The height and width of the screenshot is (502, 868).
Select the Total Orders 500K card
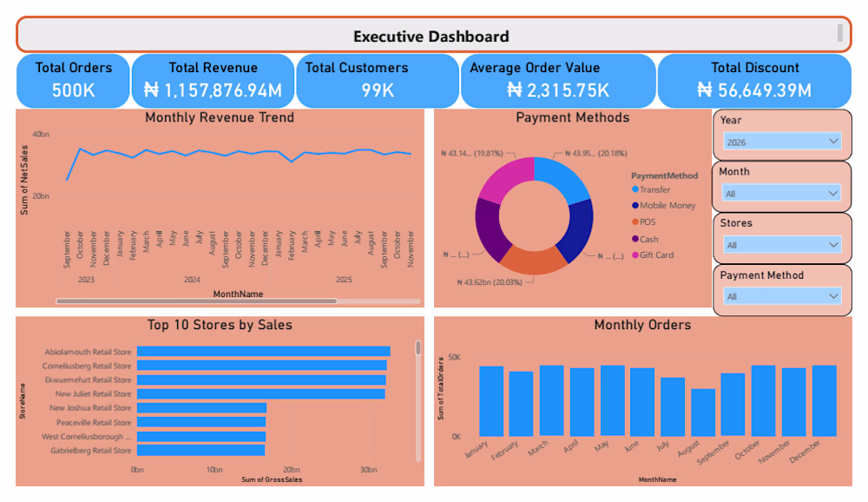pos(73,81)
